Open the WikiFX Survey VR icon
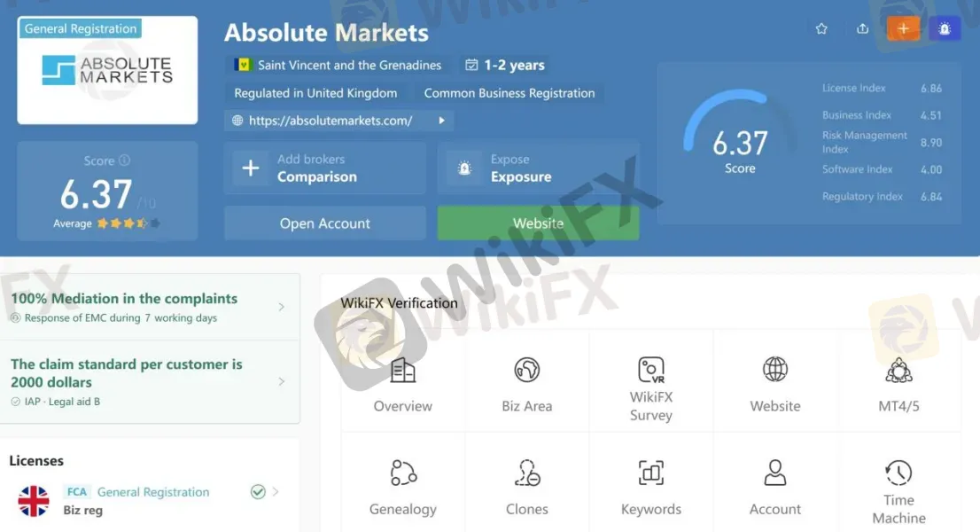The width and height of the screenshot is (980, 532). point(650,370)
